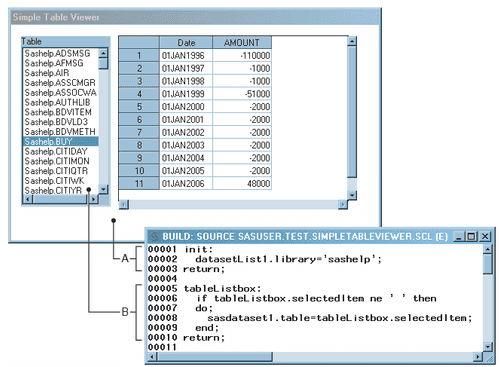Open the SCL source window system menu icon
Viewport: 500px width, 367px height.
(x=154, y=237)
